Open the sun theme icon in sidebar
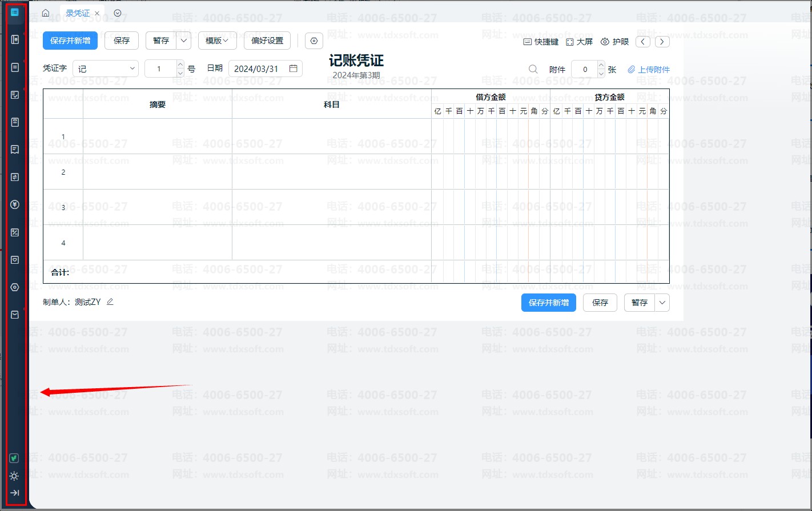 click(15, 476)
